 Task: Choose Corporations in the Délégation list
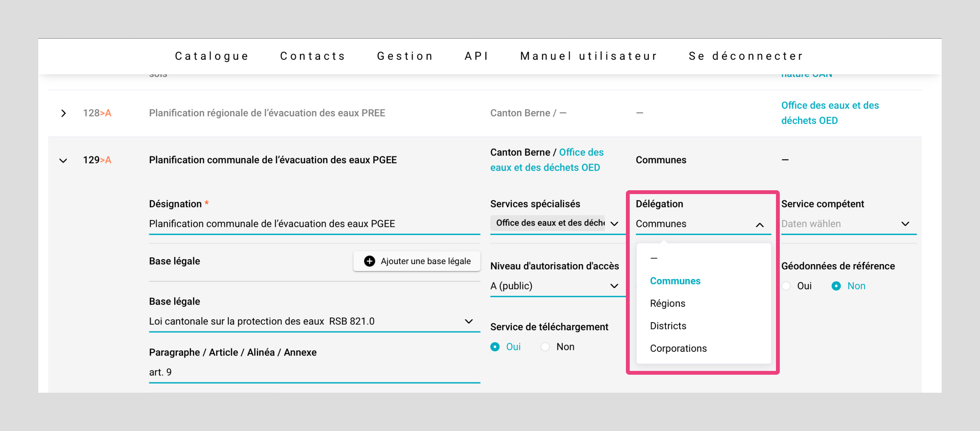[678, 348]
